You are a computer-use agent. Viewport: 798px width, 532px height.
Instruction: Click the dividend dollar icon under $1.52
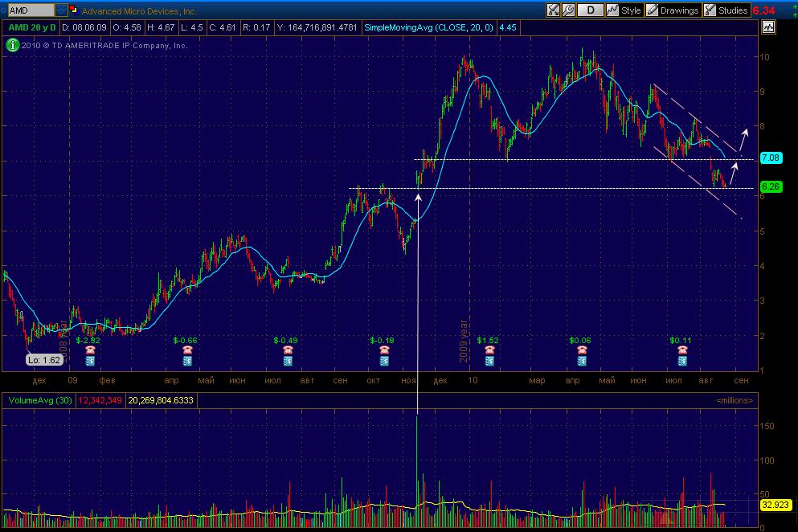[489, 361]
